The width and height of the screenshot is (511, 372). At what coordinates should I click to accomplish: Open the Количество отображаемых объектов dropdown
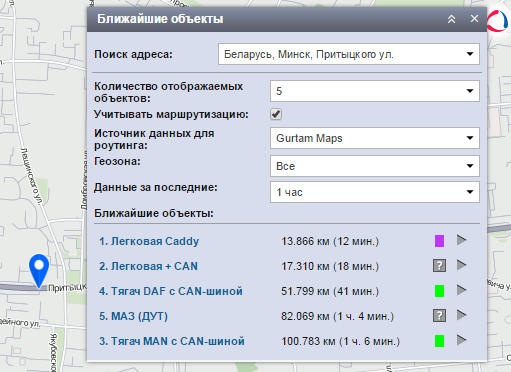pos(375,91)
